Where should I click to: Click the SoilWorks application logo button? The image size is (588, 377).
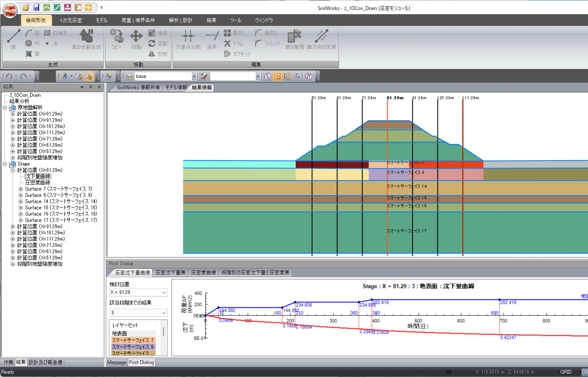point(10,11)
